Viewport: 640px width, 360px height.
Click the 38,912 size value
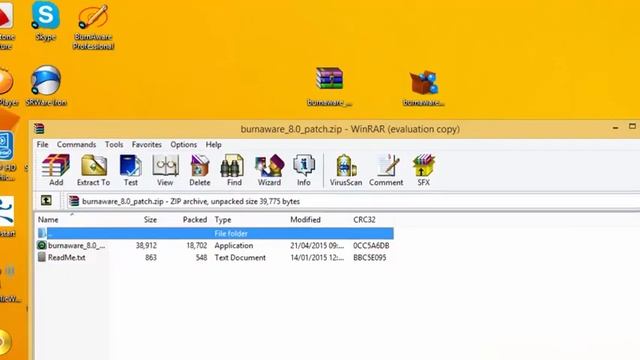pyautogui.click(x=146, y=245)
